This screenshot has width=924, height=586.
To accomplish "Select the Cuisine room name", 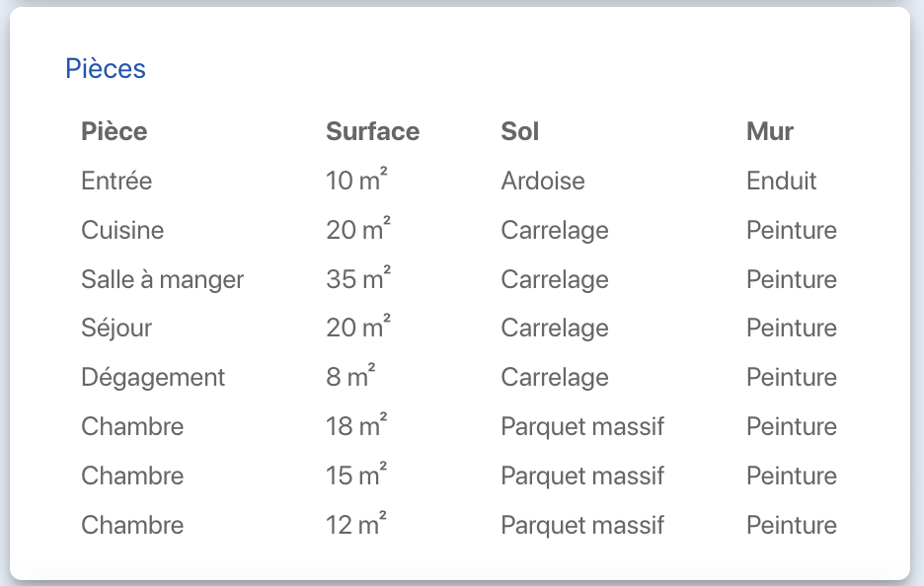I will 122,231.
